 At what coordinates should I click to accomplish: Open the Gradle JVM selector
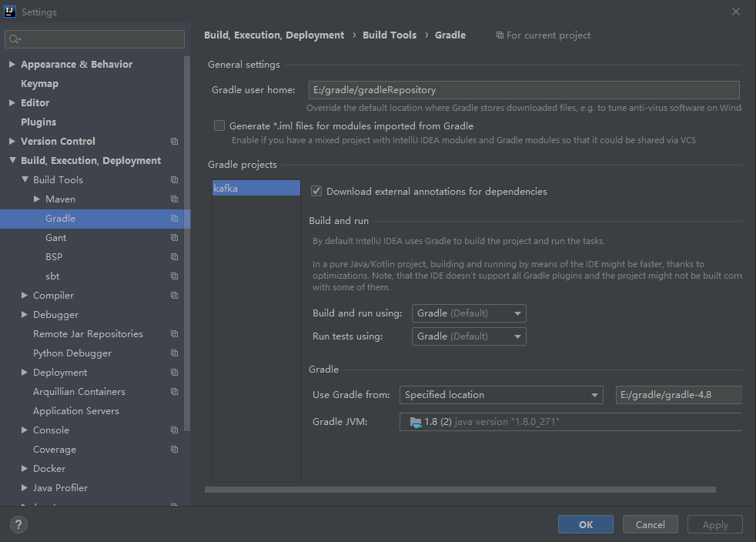tap(571, 422)
